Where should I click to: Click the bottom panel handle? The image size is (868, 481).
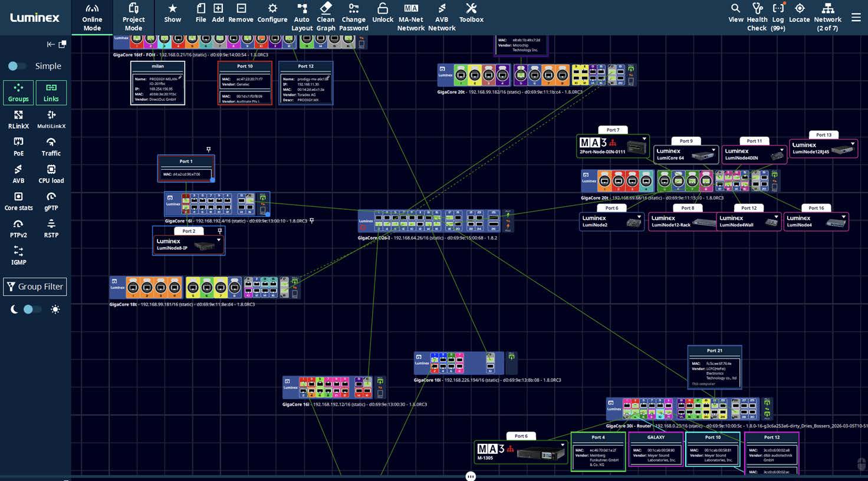pyautogui.click(x=471, y=476)
